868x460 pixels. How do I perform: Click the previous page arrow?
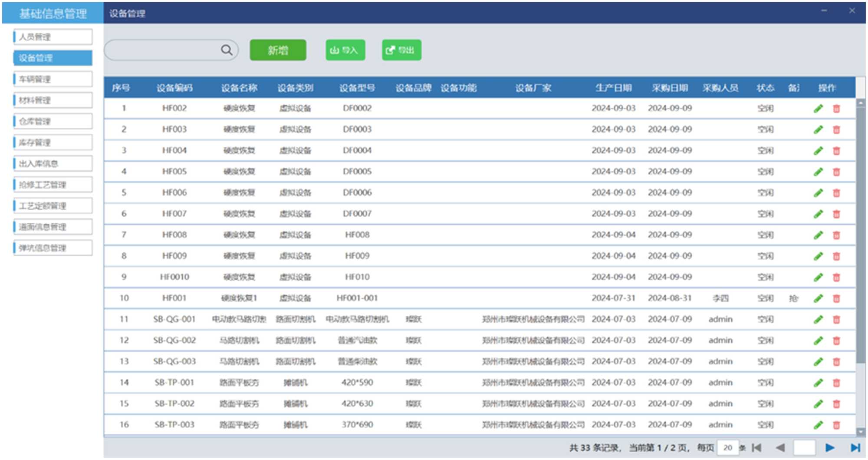(x=780, y=447)
